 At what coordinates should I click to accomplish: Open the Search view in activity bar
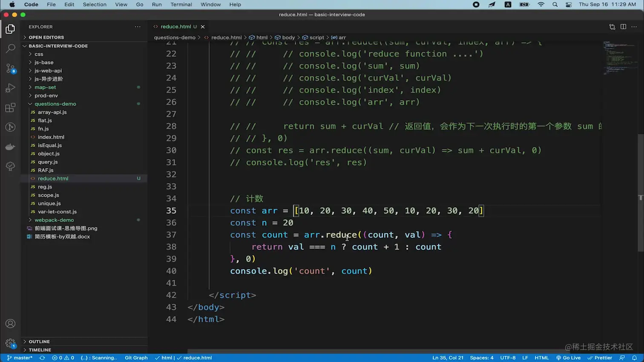(x=10, y=48)
